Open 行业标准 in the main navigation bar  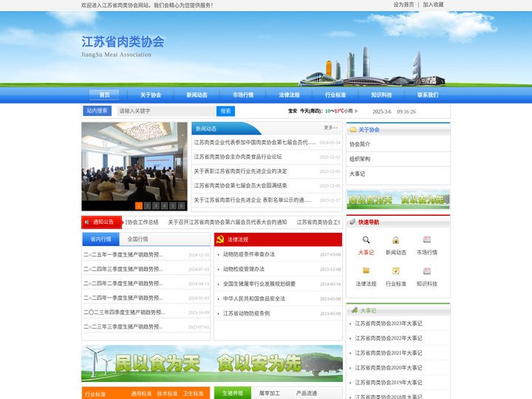point(335,95)
